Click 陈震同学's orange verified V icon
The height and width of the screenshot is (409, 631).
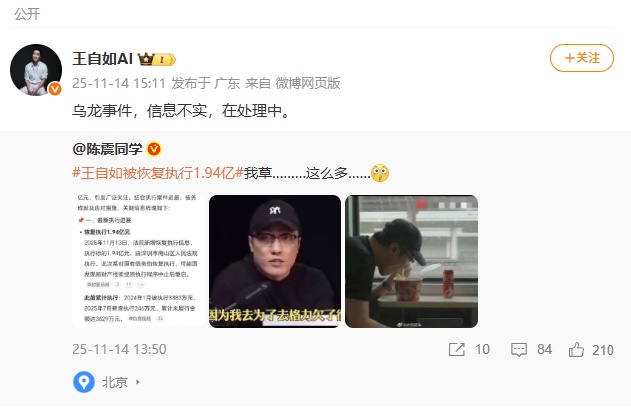tap(154, 149)
